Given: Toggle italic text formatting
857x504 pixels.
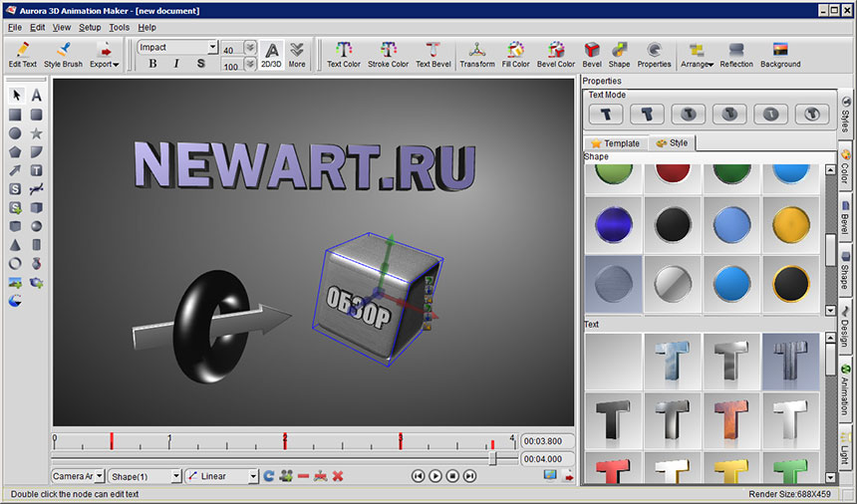Looking at the screenshot, I should click(x=176, y=64).
